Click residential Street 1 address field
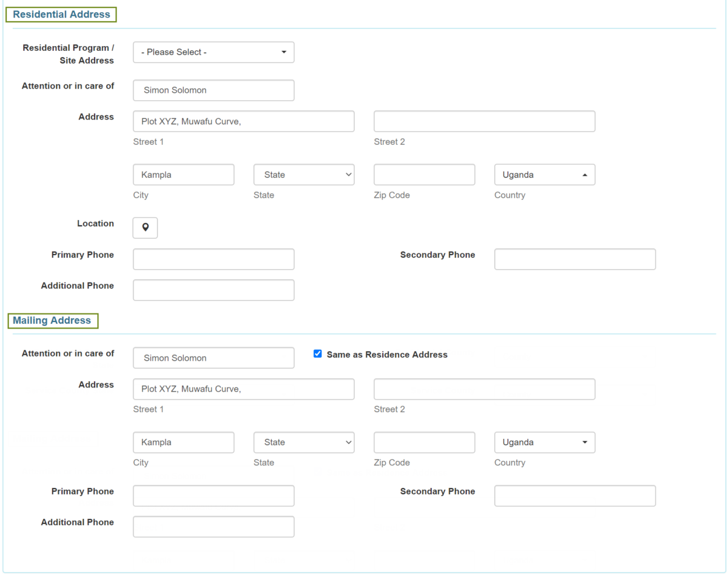 pos(243,121)
